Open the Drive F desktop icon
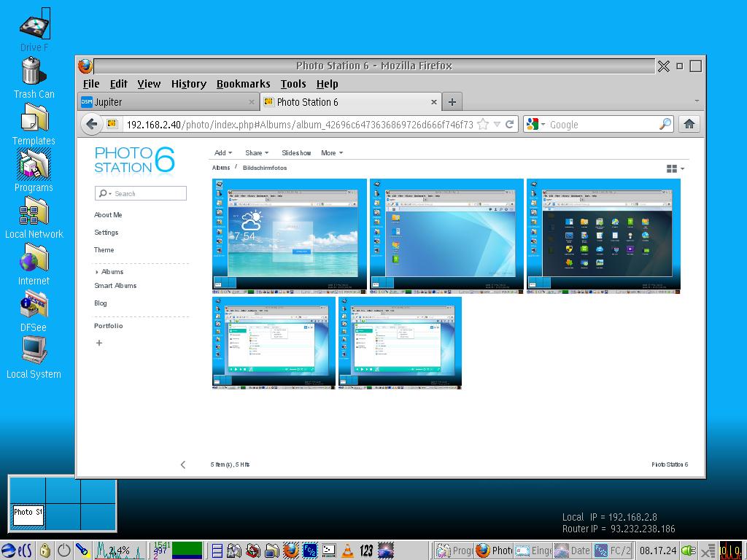Viewport: 747px width, 560px height. pyautogui.click(x=34, y=29)
